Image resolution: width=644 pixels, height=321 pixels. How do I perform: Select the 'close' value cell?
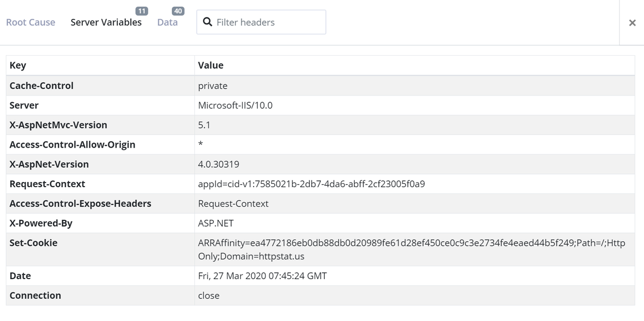(x=415, y=296)
